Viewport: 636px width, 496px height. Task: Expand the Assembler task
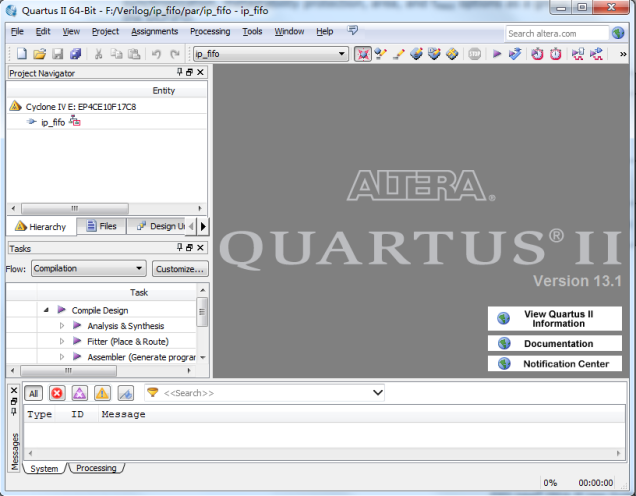(62, 357)
